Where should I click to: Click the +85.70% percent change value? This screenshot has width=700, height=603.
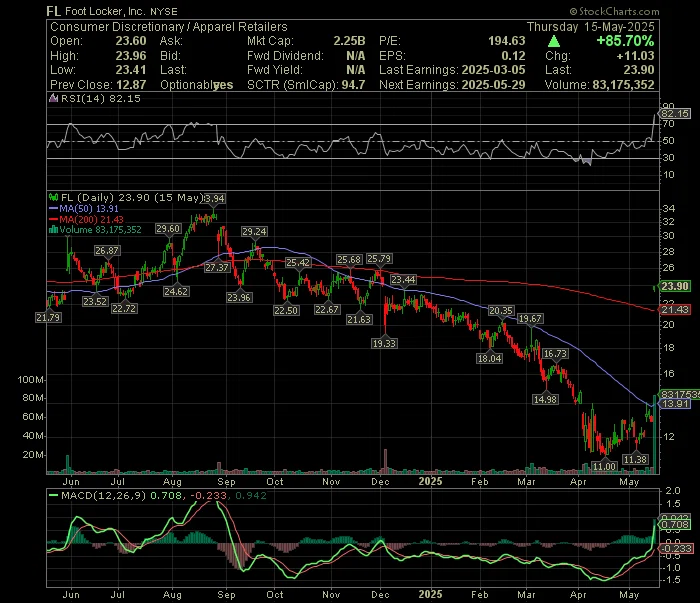pyautogui.click(x=625, y=41)
